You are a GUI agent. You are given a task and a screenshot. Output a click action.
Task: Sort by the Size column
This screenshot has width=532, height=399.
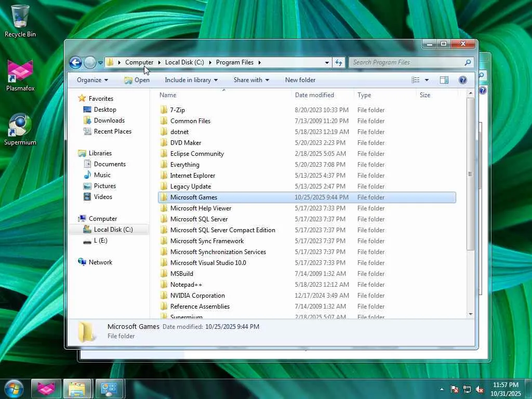point(437,95)
